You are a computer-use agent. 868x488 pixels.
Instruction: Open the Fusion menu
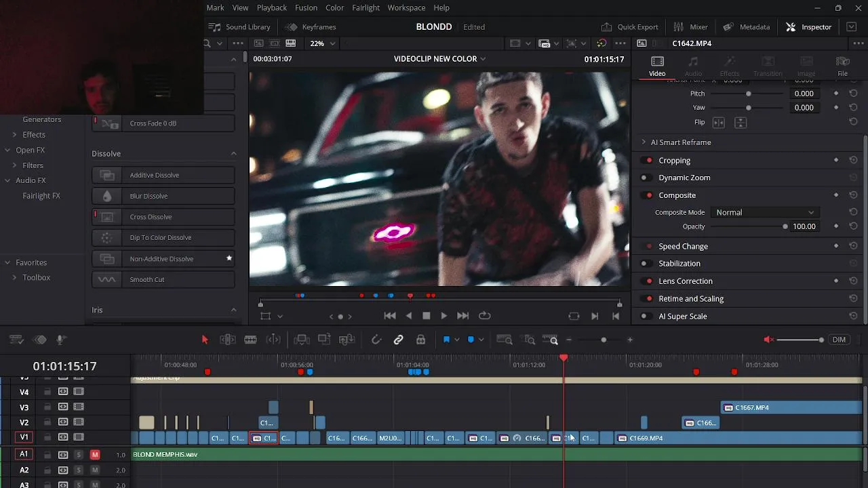(307, 7)
